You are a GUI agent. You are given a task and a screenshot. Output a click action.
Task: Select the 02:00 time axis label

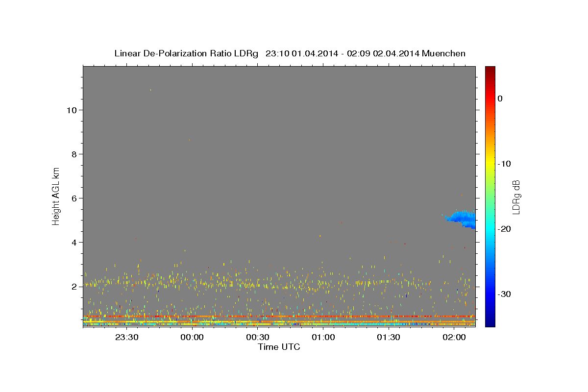coord(454,337)
